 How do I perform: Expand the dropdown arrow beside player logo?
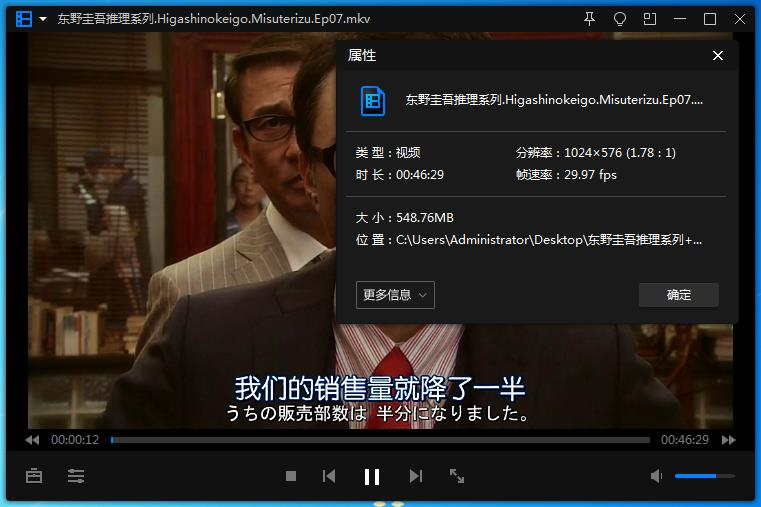pyautogui.click(x=43, y=19)
